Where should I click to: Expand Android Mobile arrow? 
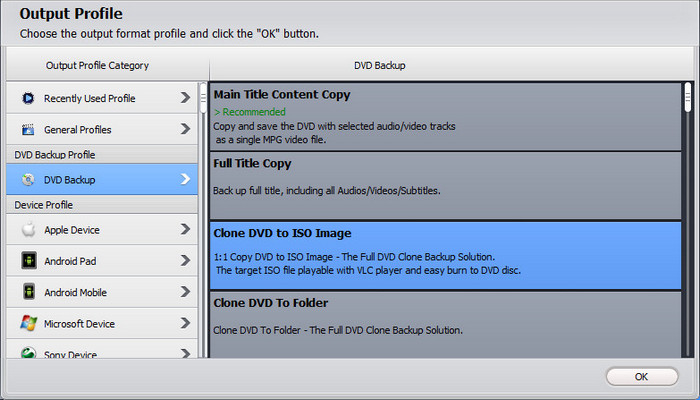tap(185, 292)
